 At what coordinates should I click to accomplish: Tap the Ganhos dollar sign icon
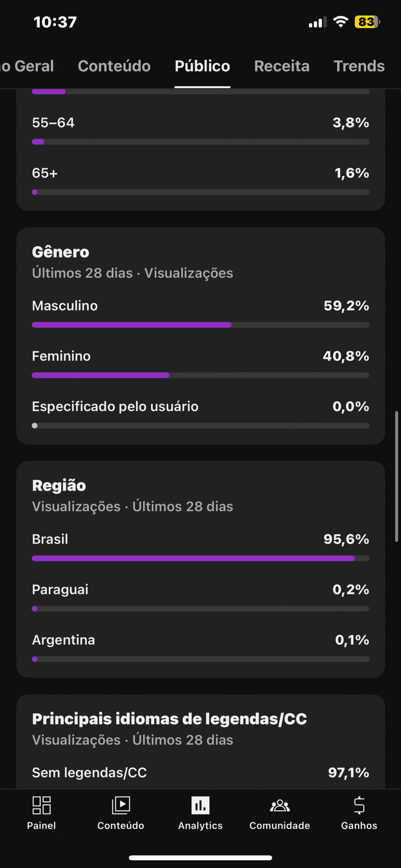[359, 806]
